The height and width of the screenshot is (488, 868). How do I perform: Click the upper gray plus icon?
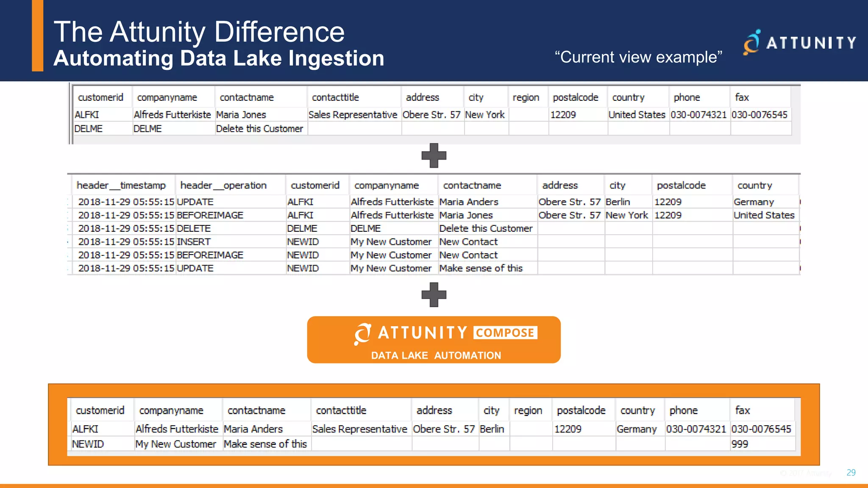434,155
